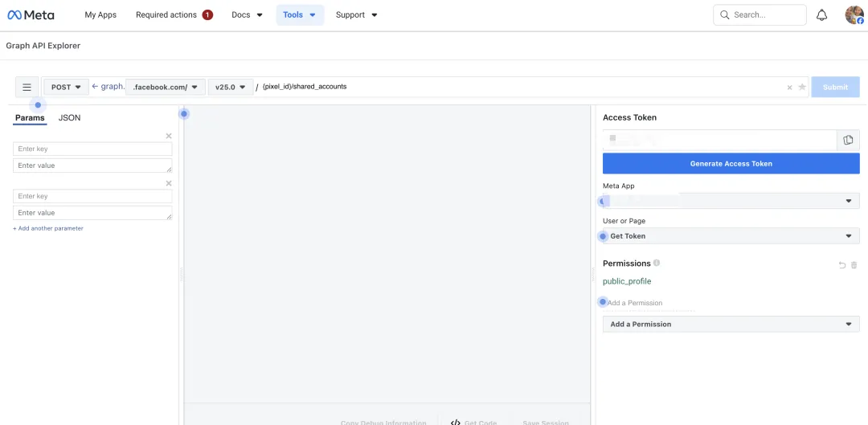868x425 pixels.
Task: Focus the second Enter key field
Action: (92, 196)
